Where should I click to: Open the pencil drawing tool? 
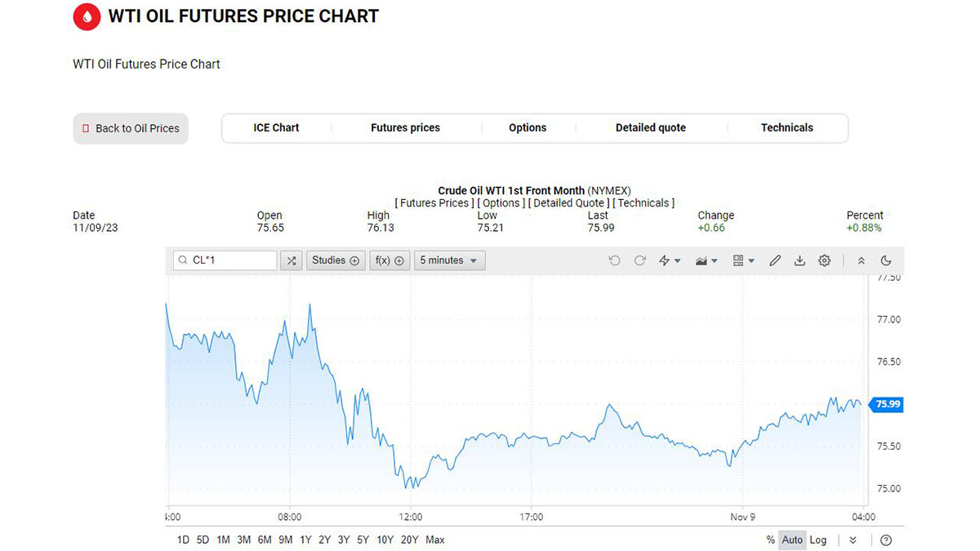(775, 260)
